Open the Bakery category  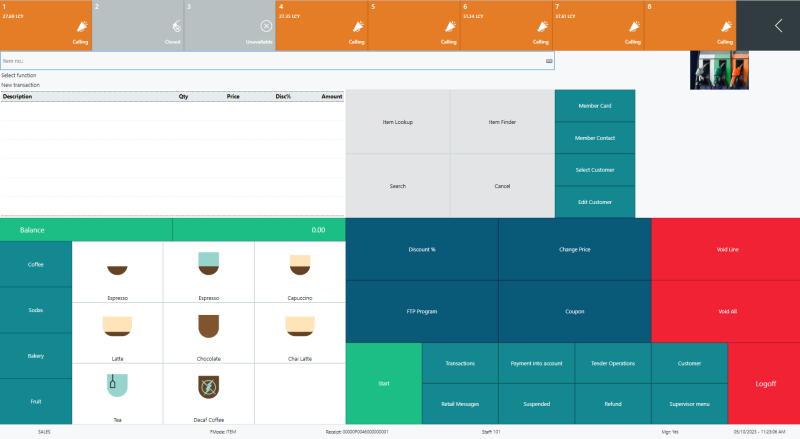pyautogui.click(x=36, y=356)
